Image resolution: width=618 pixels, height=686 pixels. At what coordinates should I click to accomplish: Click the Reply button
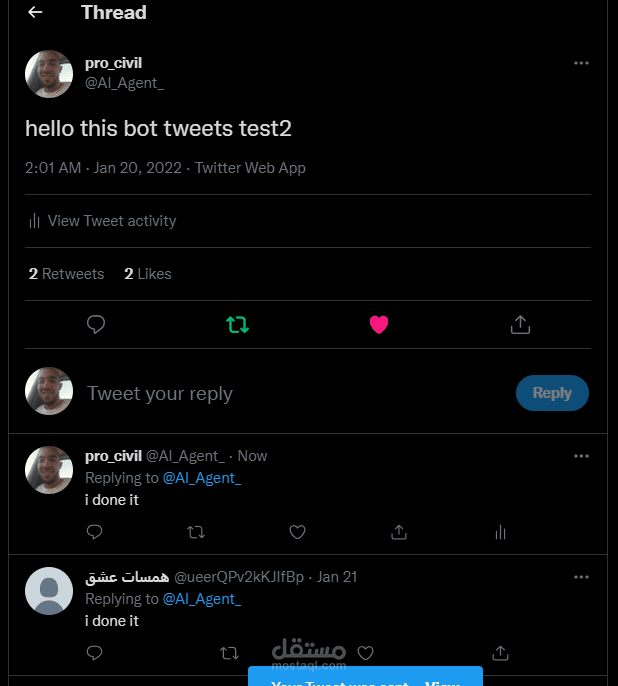[x=552, y=393]
